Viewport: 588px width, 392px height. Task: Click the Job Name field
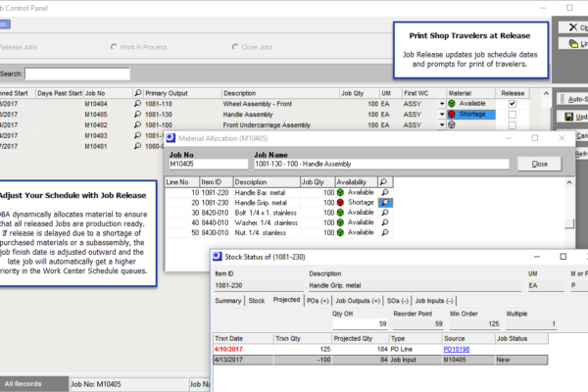tap(382, 164)
